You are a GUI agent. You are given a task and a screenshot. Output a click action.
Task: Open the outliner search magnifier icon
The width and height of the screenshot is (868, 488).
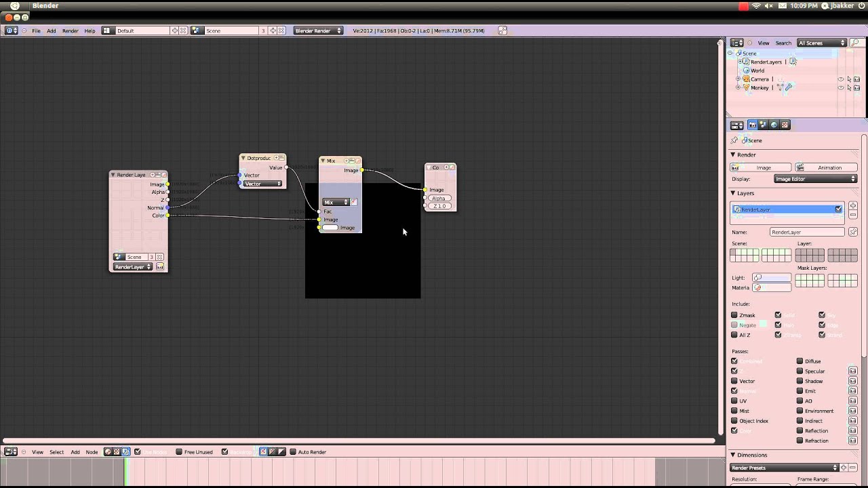855,43
